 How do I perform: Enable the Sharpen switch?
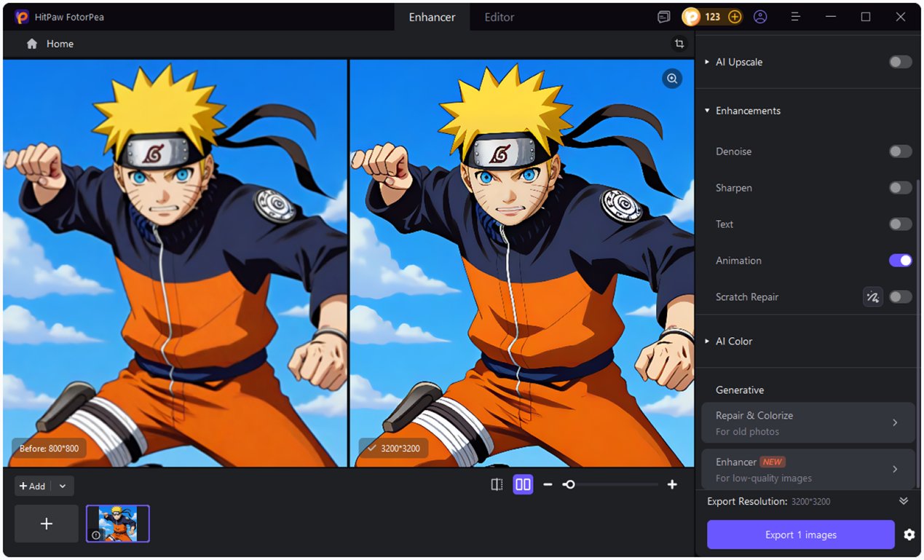pos(901,188)
